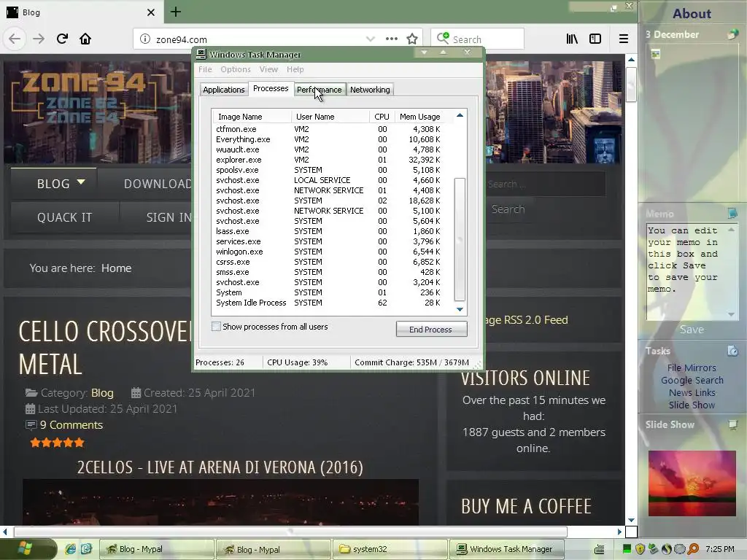Bookmark this page with the star icon
Screen dimensions: 747x560
point(412,39)
